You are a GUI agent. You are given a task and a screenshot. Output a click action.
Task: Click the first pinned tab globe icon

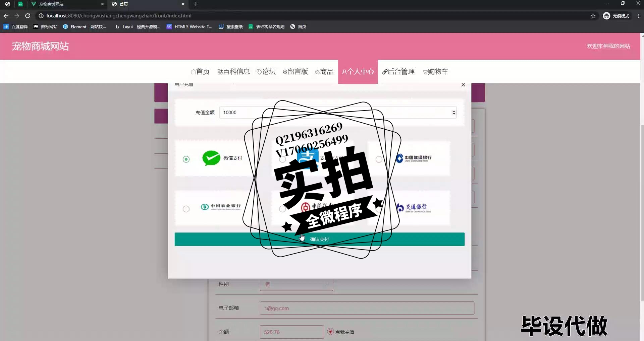tap(7, 4)
